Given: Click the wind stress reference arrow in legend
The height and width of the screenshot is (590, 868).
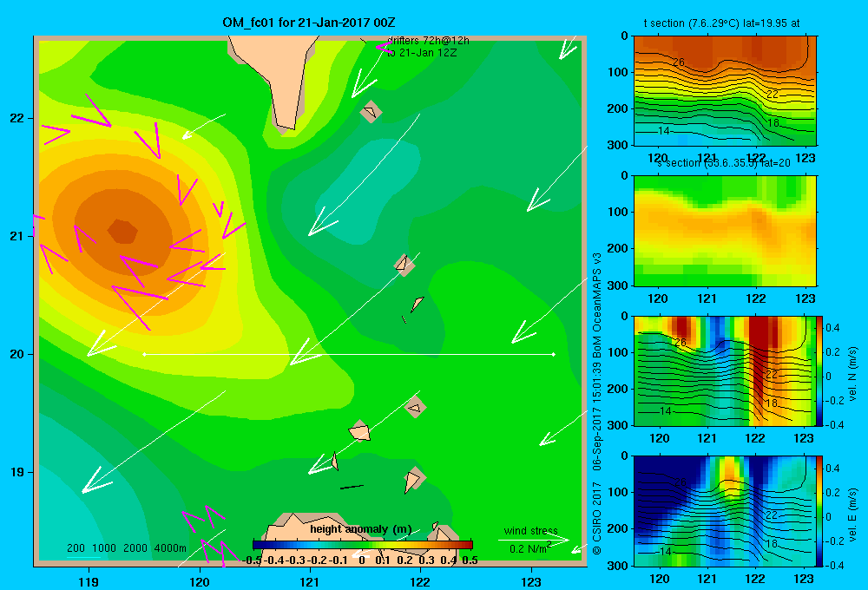Looking at the screenshot, I should (x=534, y=540).
